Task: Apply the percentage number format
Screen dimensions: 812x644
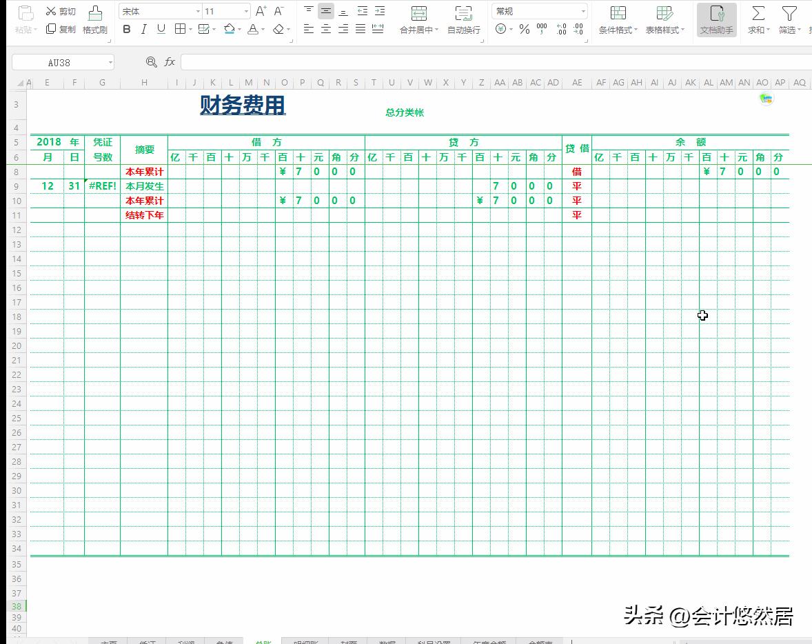Action: (524, 29)
